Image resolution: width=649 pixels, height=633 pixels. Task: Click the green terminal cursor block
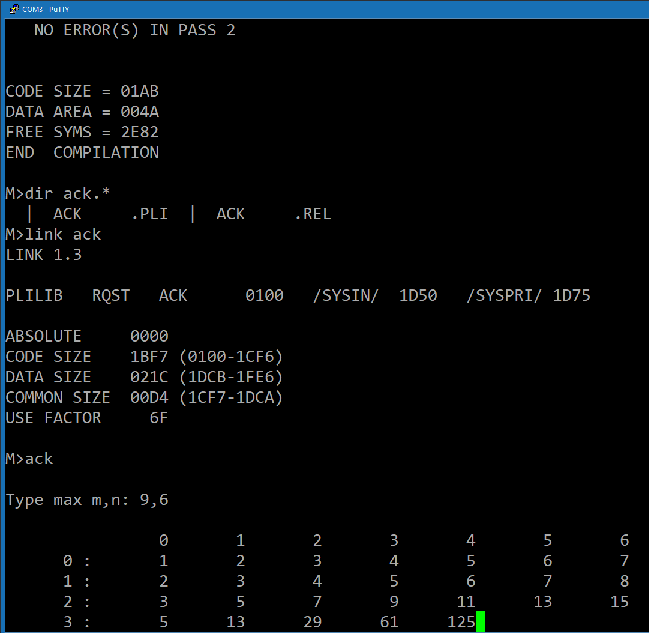coord(480,621)
